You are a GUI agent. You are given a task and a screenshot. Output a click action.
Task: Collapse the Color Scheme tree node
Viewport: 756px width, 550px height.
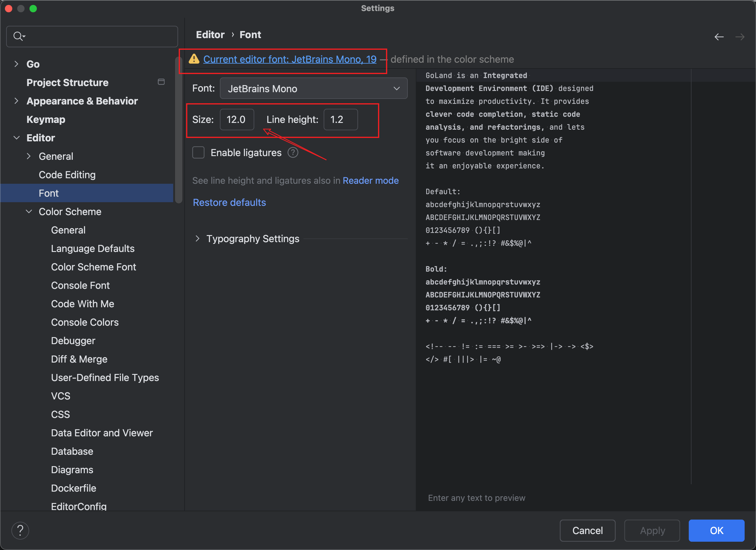pos(29,211)
